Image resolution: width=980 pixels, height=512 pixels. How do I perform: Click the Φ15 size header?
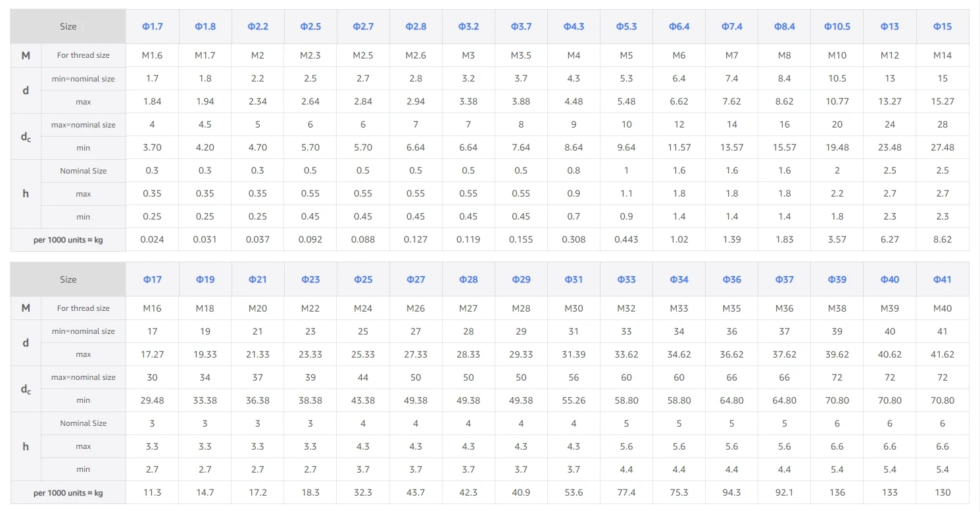pyautogui.click(x=943, y=26)
